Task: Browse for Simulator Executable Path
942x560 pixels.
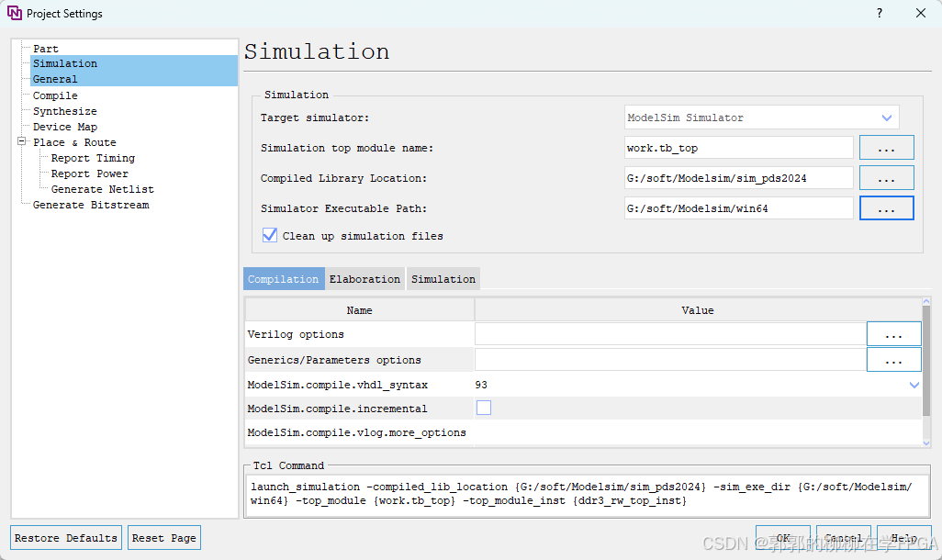Action: click(x=886, y=207)
